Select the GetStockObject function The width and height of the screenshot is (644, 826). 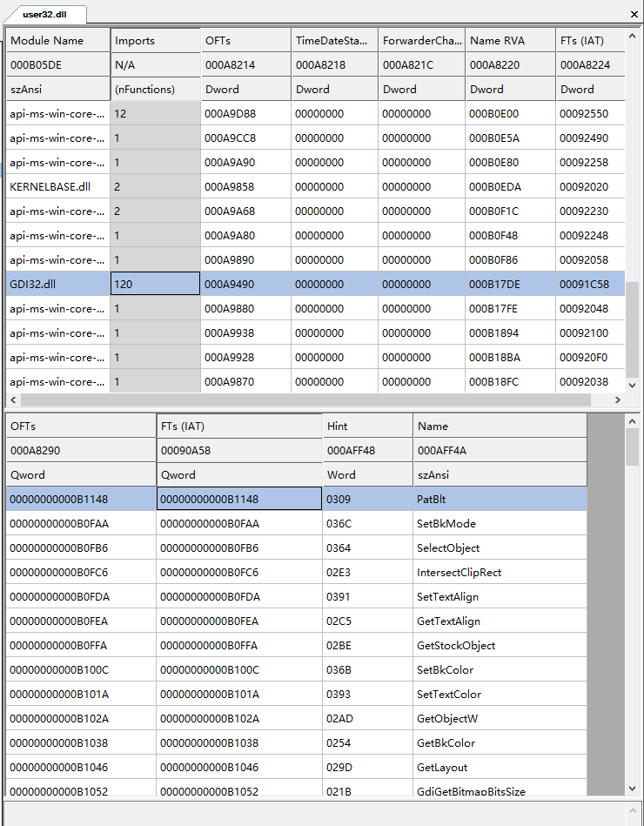(x=297, y=645)
